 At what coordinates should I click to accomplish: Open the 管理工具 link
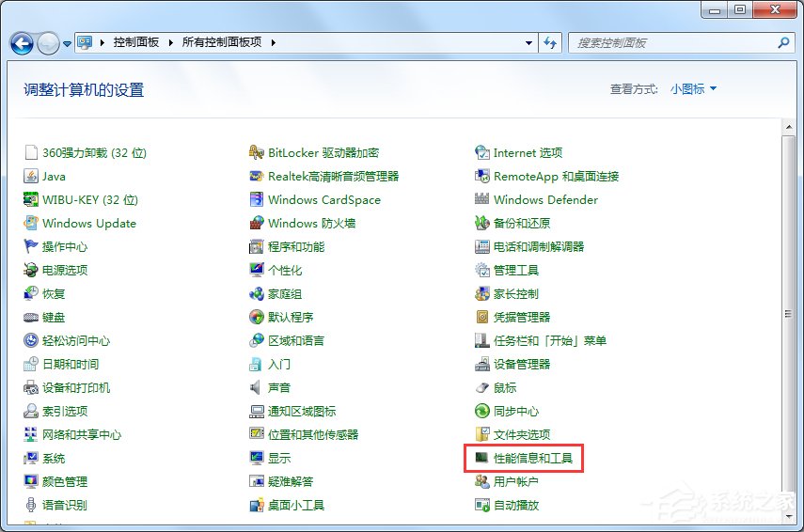(x=516, y=270)
